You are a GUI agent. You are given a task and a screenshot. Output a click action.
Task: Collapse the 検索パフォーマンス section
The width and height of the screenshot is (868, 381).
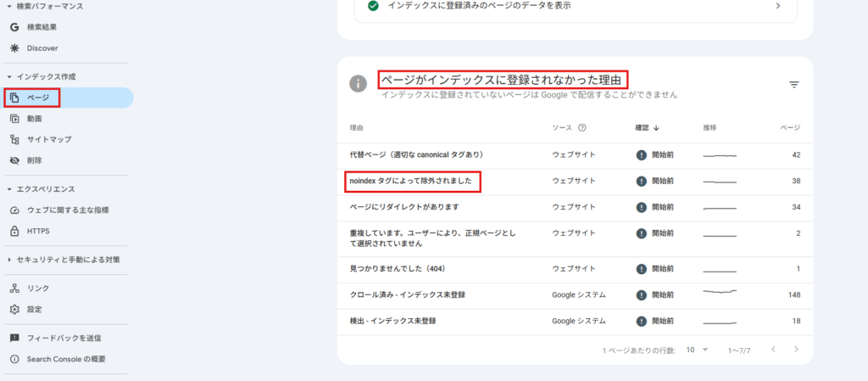9,7
